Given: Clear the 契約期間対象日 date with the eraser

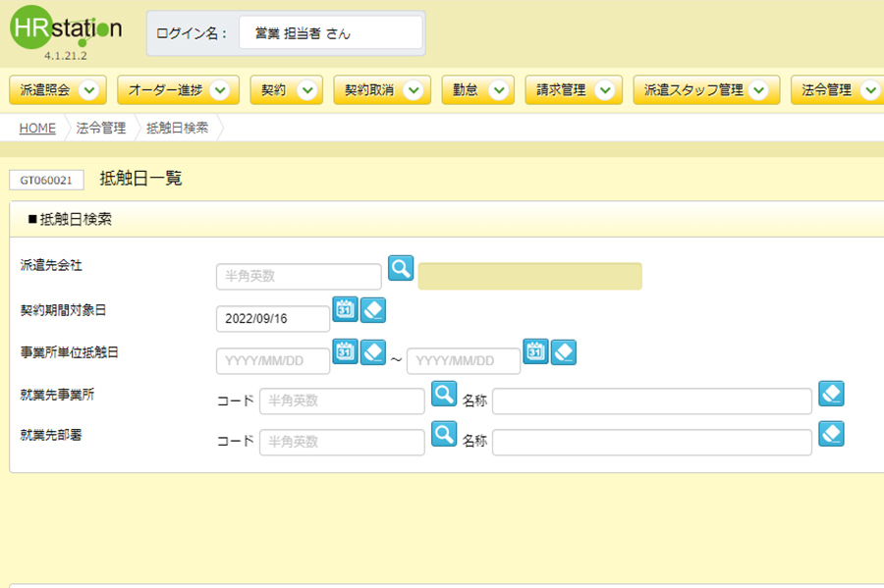Looking at the screenshot, I should [372, 310].
